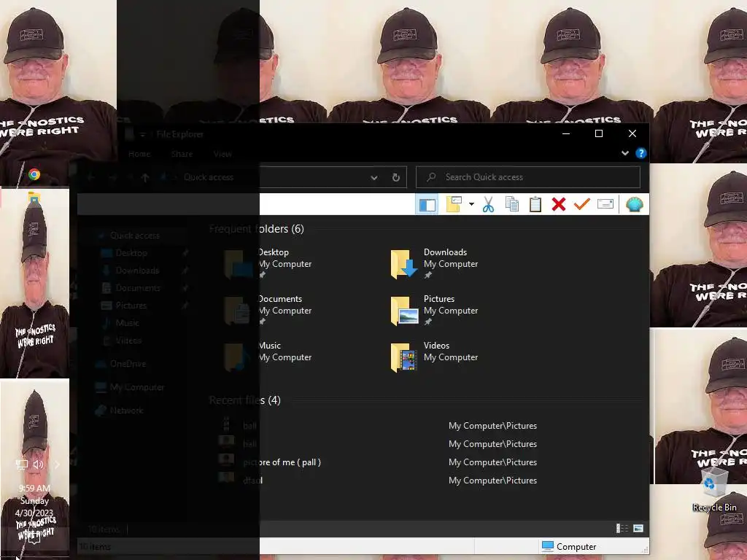Select My Computer in navigation pane
This screenshot has width=747, height=560.
coord(137,387)
